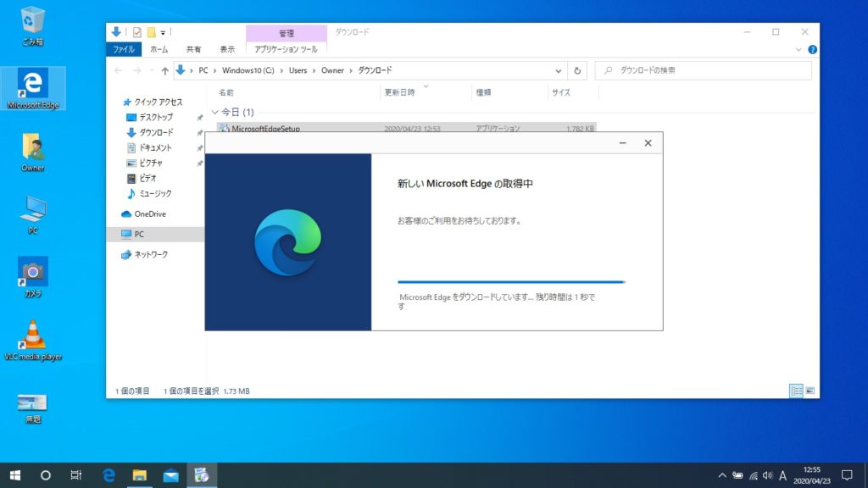The image size is (868, 488).
Task: Open the network status tray icon
Action: (754, 475)
